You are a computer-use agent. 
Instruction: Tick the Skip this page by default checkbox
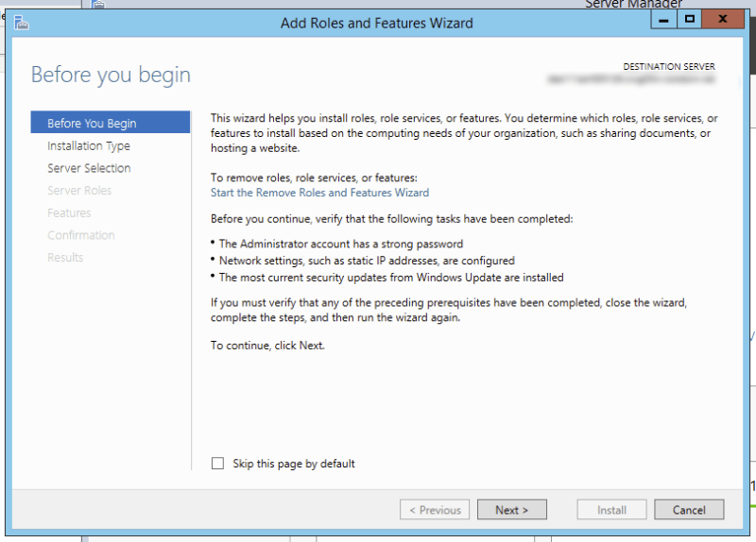(217, 464)
